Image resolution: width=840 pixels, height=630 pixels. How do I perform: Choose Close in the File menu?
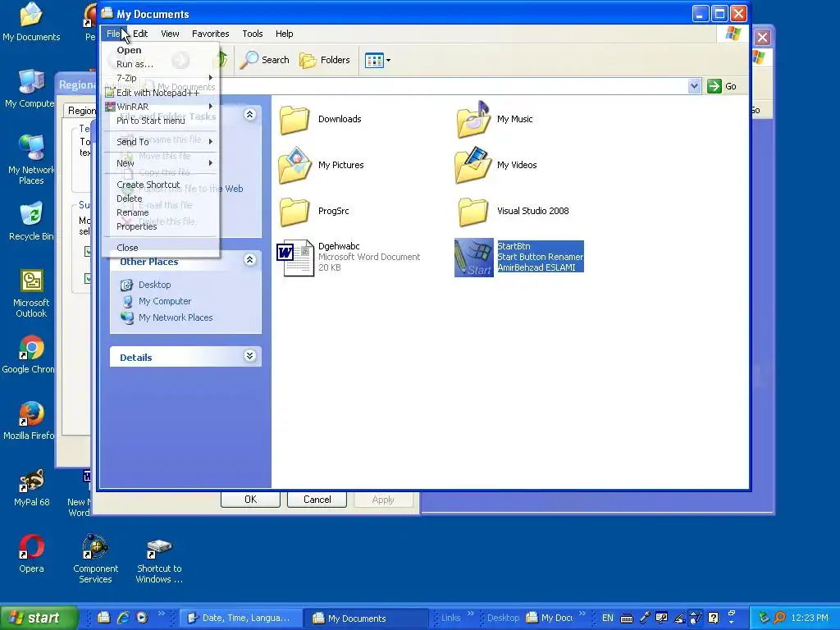[x=161, y=248]
